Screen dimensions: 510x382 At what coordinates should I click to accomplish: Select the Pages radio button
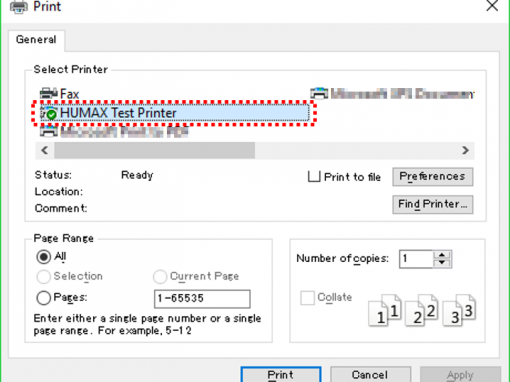coord(44,298)
